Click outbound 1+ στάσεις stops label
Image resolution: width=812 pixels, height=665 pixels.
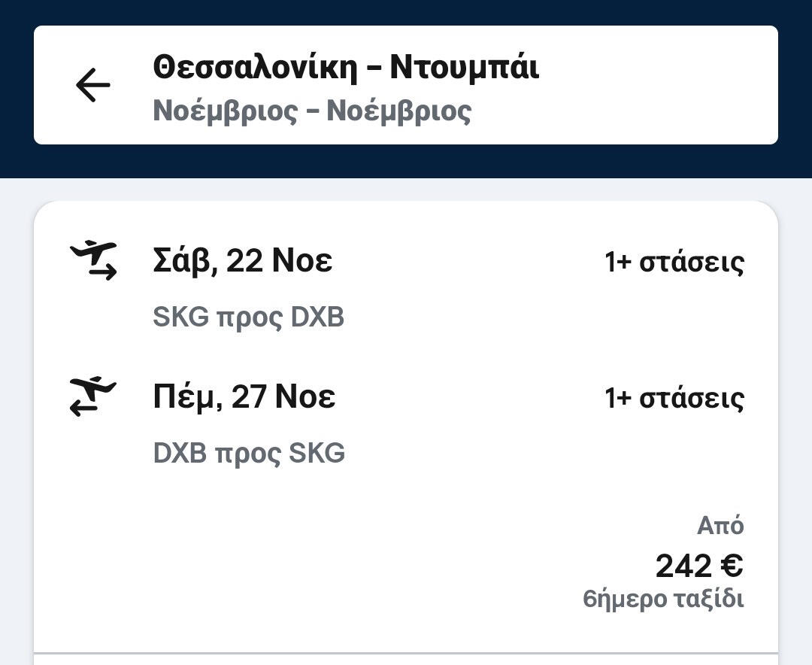pos(674,262)
